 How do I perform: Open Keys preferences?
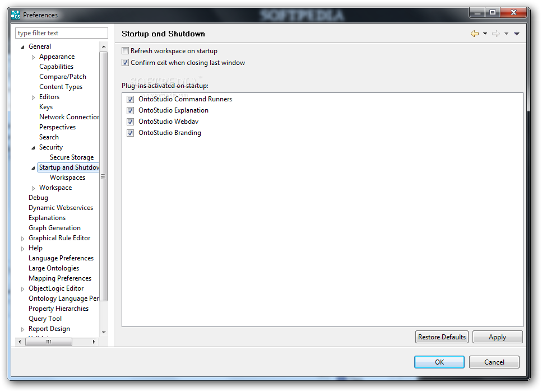click(46, 107)
